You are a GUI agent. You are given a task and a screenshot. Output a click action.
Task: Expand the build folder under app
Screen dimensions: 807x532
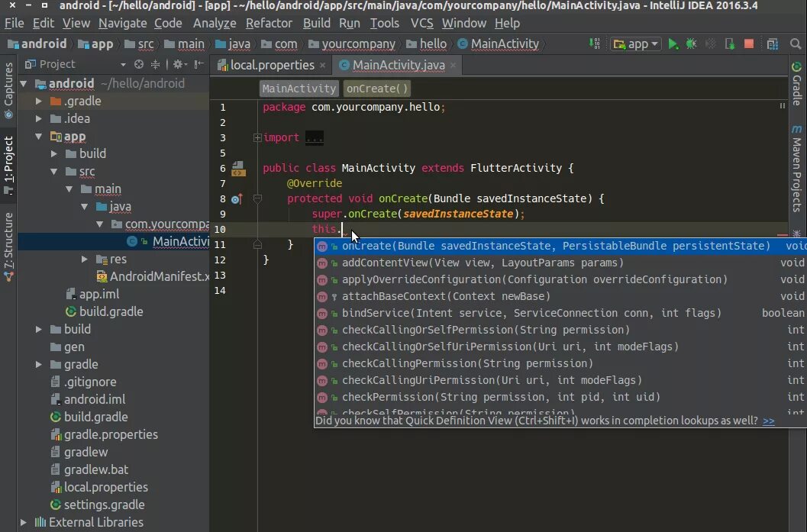[x=53, y=153]
